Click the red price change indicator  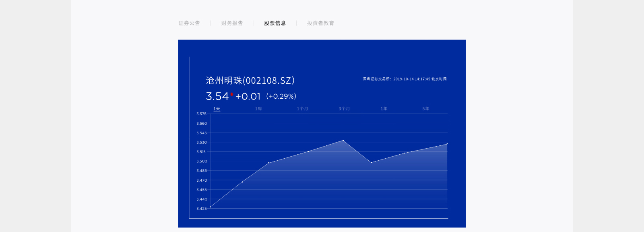coord(232,94)
